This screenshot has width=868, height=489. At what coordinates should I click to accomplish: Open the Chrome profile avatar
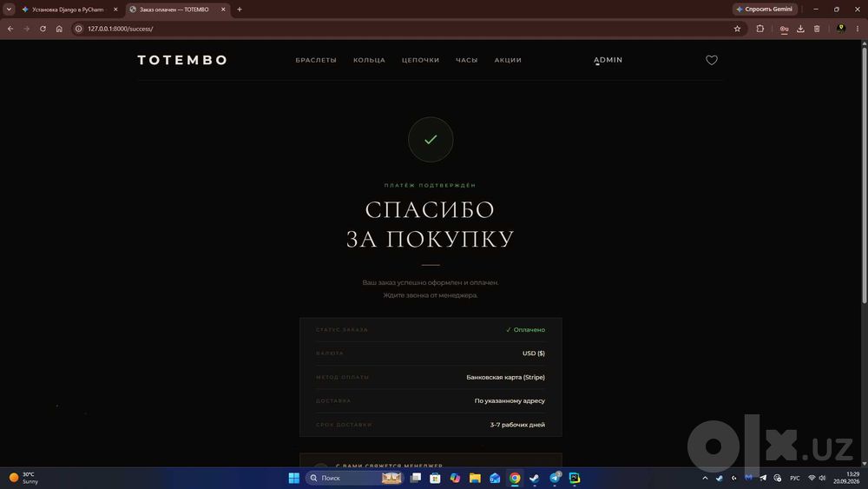pyautogui.click(x=841, y=29)
